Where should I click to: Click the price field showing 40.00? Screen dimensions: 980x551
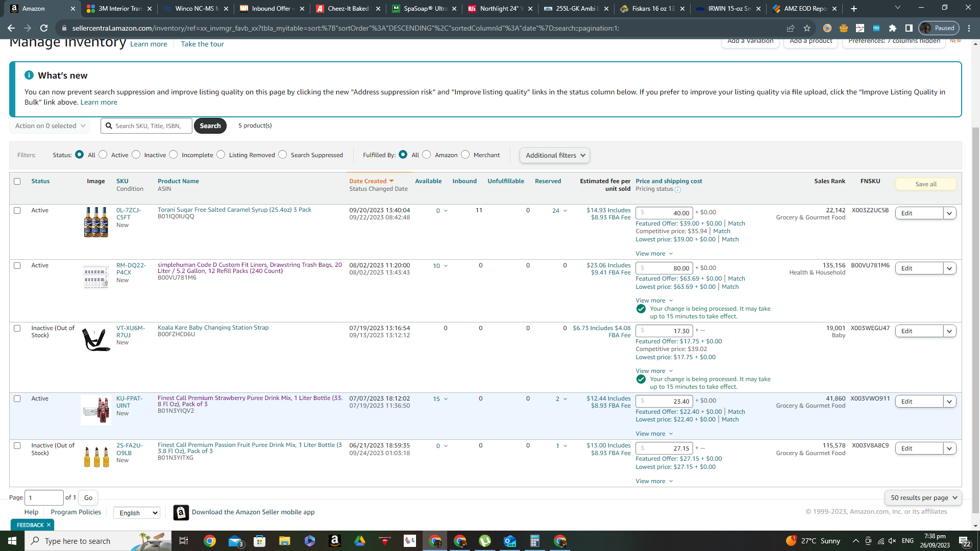coord(664,213)
